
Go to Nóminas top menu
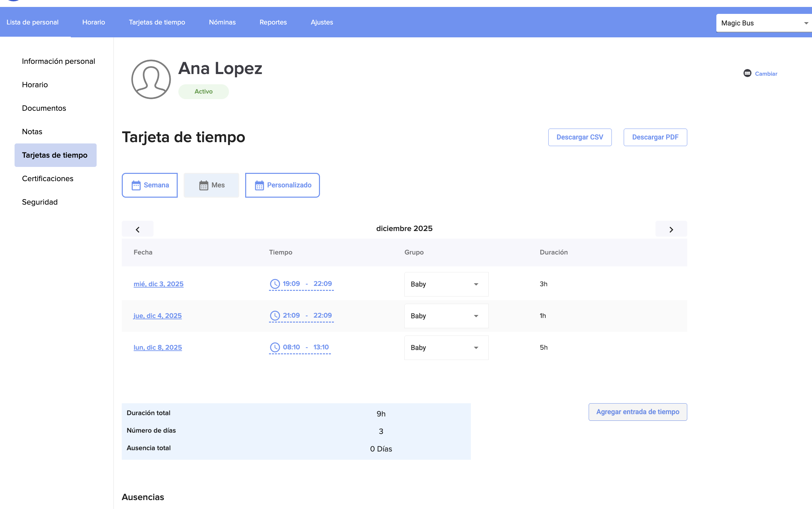point(222,22)
